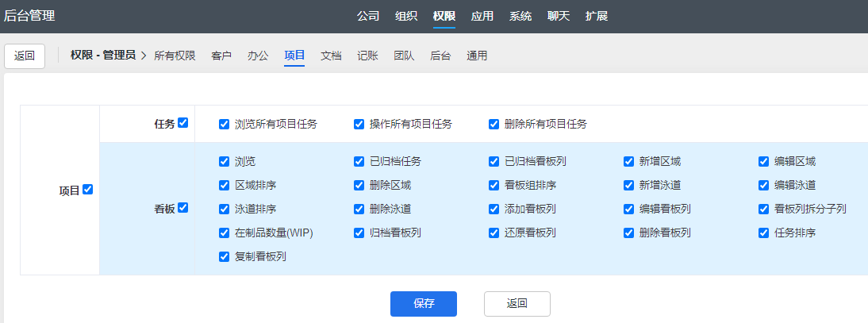Switch to the 文档 permissions tab

pos(331,56)
